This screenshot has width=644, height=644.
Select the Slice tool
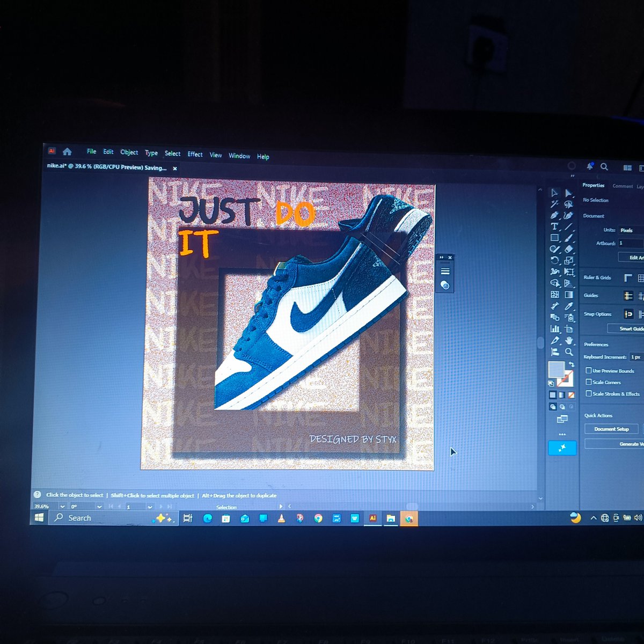pos(554,340)
